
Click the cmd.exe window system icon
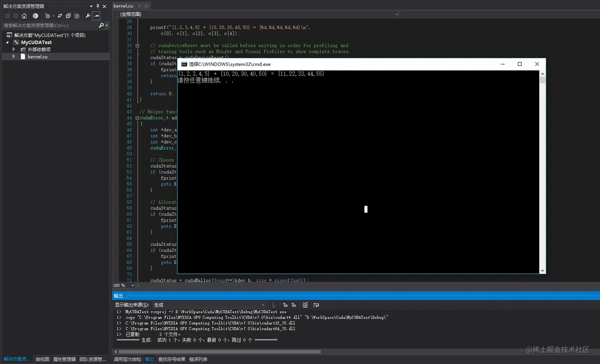184,64
